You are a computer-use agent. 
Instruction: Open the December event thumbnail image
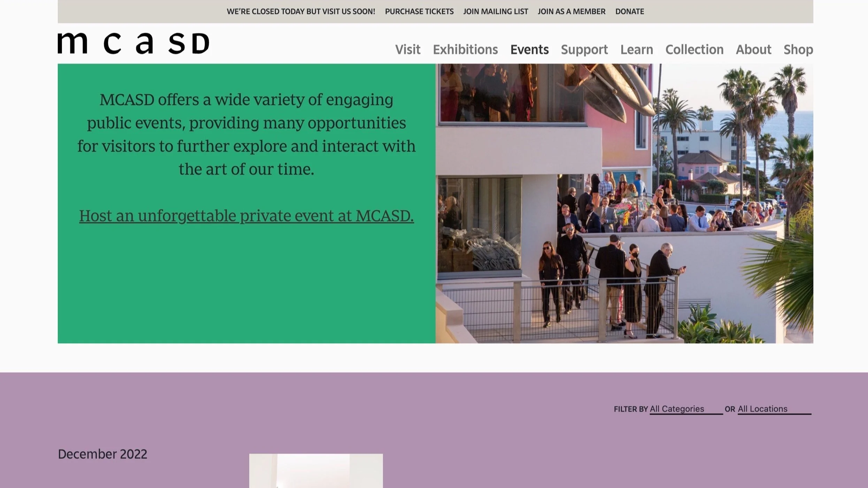pos(316,470)
